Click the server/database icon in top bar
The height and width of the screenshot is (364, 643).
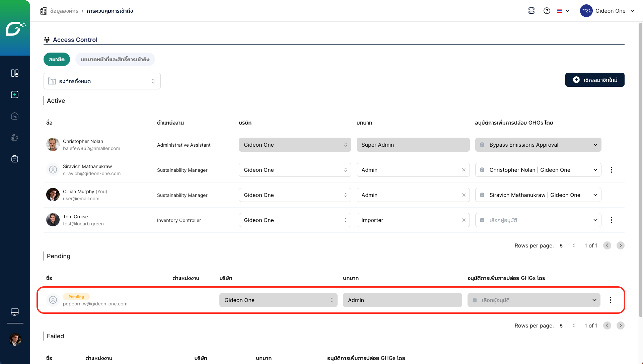point(531,11)
